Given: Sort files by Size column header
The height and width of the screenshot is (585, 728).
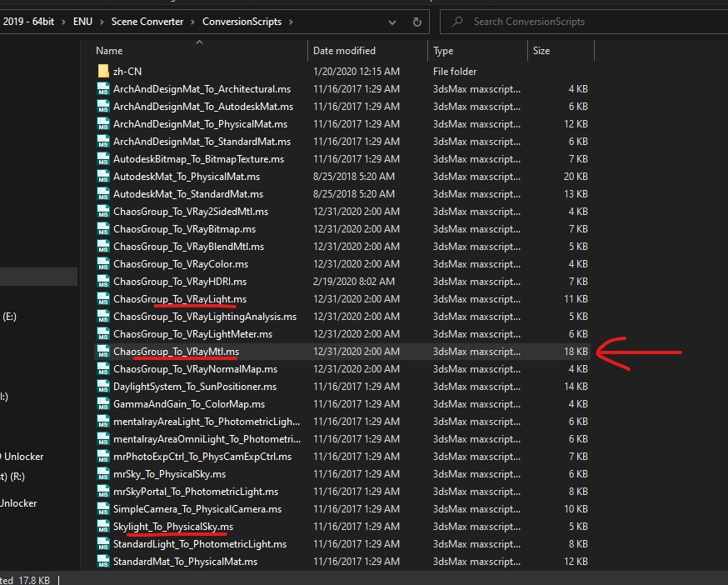Looking at the screenshot, I should pyautogui.click(x=541, y=51).
